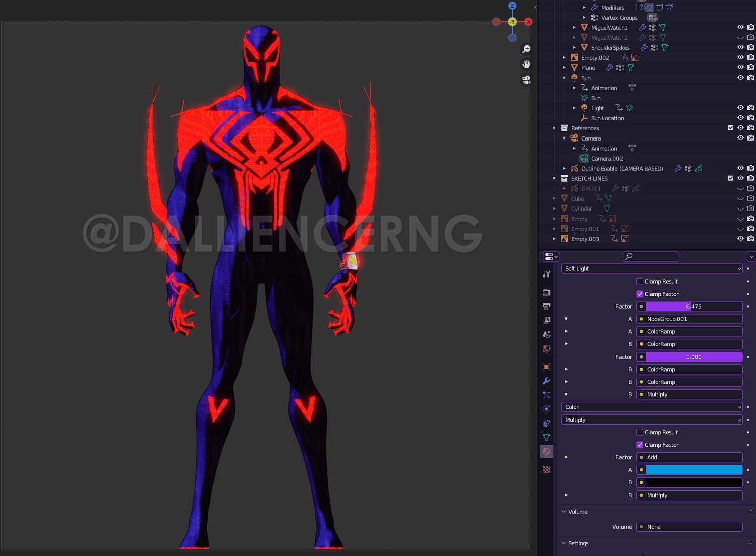Uncheck the SKETCH LINES collection checkbox

coord(731,178)
